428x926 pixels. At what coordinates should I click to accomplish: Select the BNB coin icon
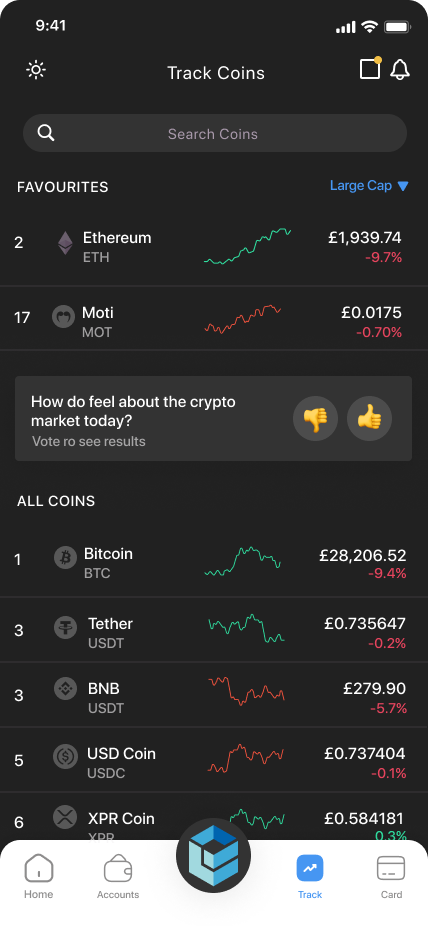coord(66,689)
